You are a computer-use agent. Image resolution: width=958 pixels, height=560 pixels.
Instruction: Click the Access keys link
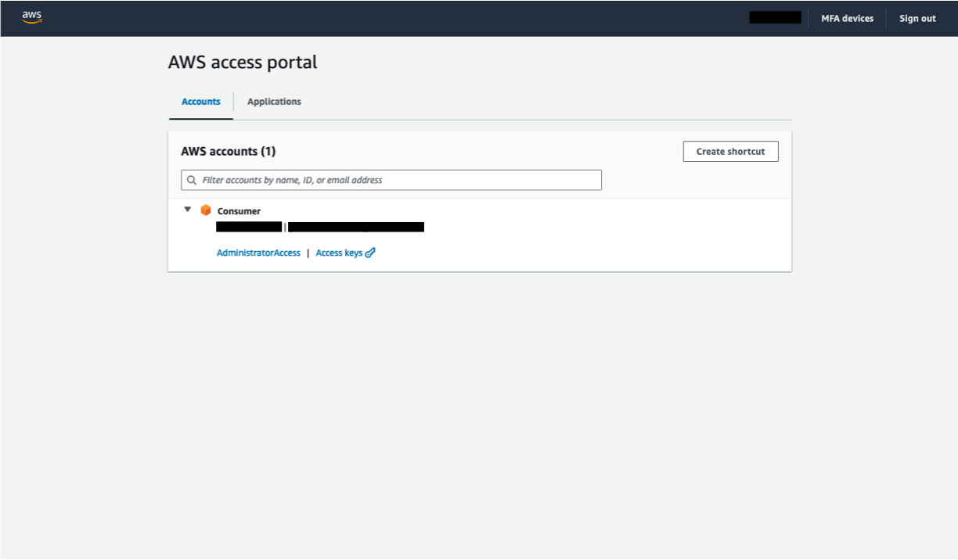coord(338,252)
